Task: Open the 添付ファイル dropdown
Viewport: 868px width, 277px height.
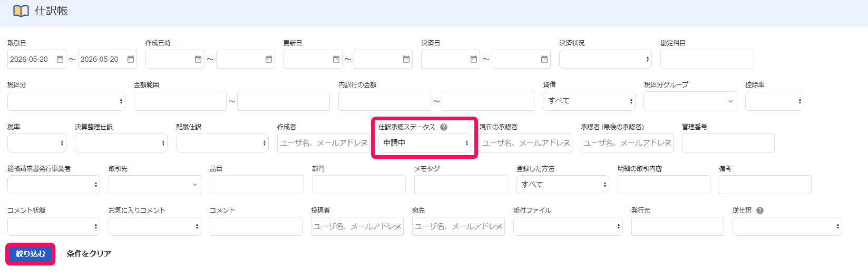Action: click(x=568, y=226)
